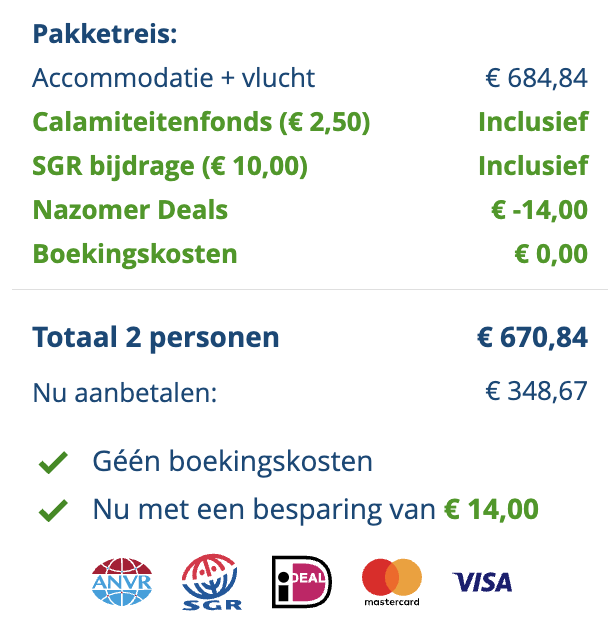This screenshot has height=638, width=610.
Task: Open Calamiteitenfonds (€ 2,50) line
Action: click(201, 122)
